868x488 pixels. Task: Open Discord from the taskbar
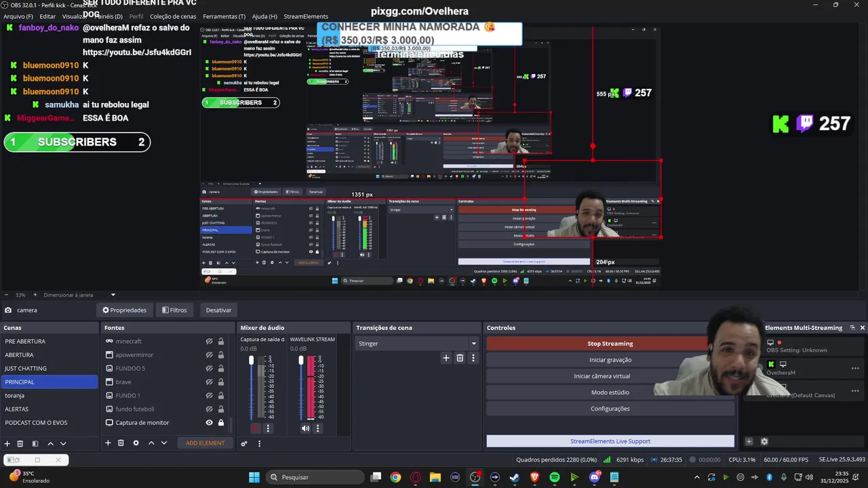click(595, 477)
